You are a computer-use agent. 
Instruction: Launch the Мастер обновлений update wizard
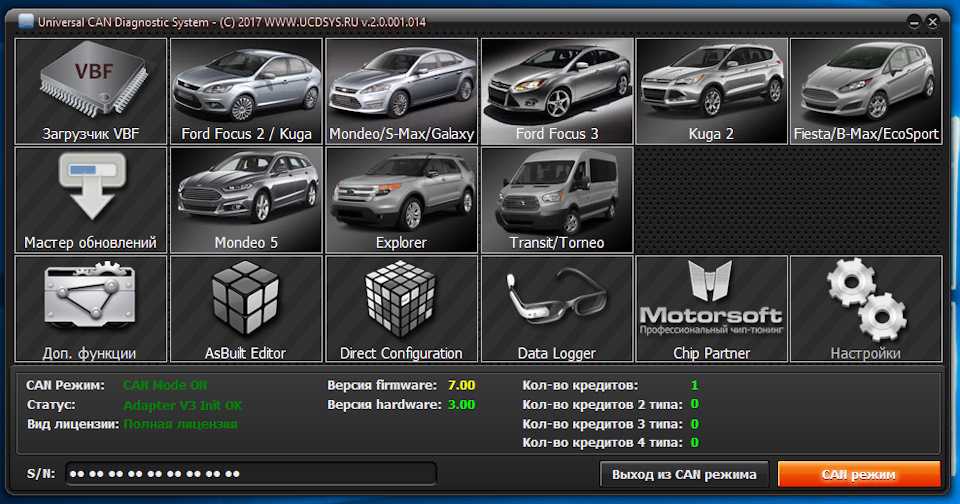[91, 200]
